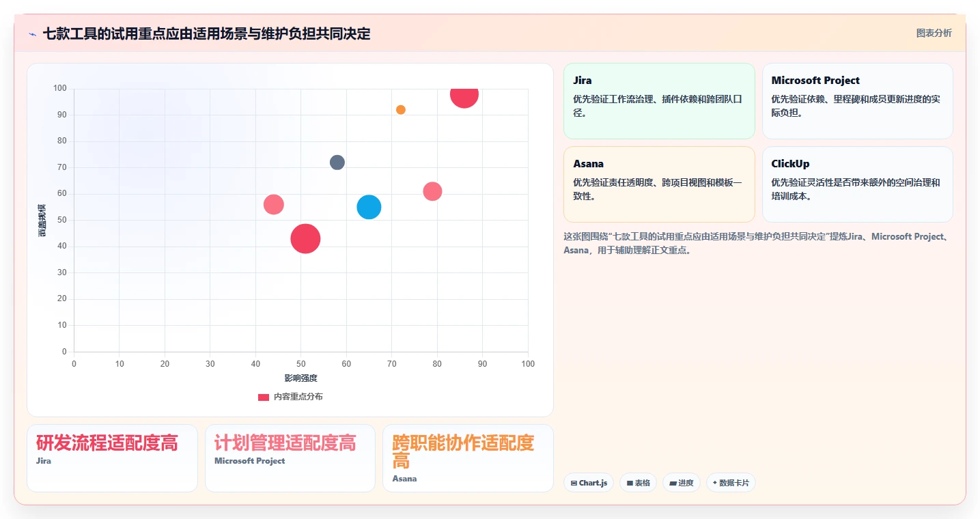Click the Jira caption under 研发流程适配度高
The image size is (980, 519).
44,461
